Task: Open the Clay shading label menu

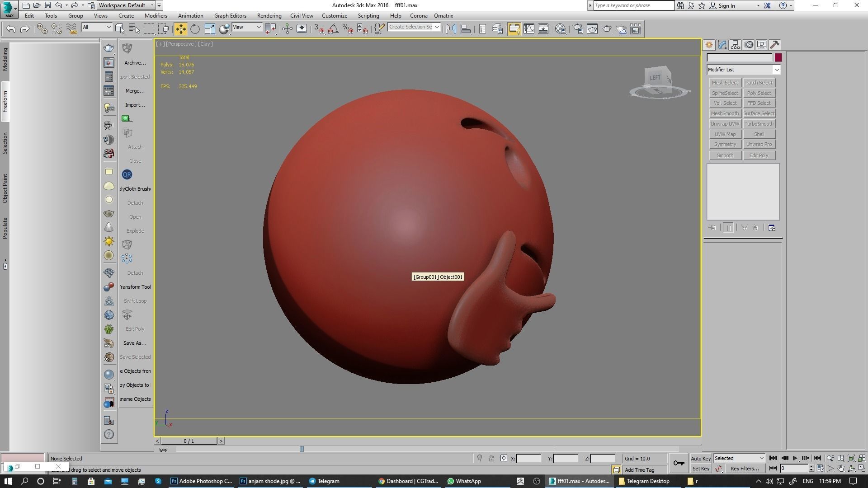Action: click(x=205, y=44)
